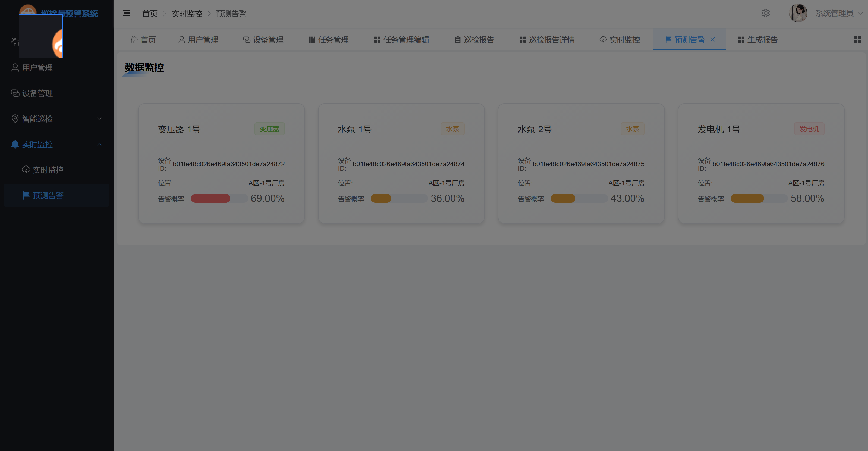Expand the 智能巡检 sidebar menu chevron
Viewport: 868px width, 451px height.
click(99, 119)
